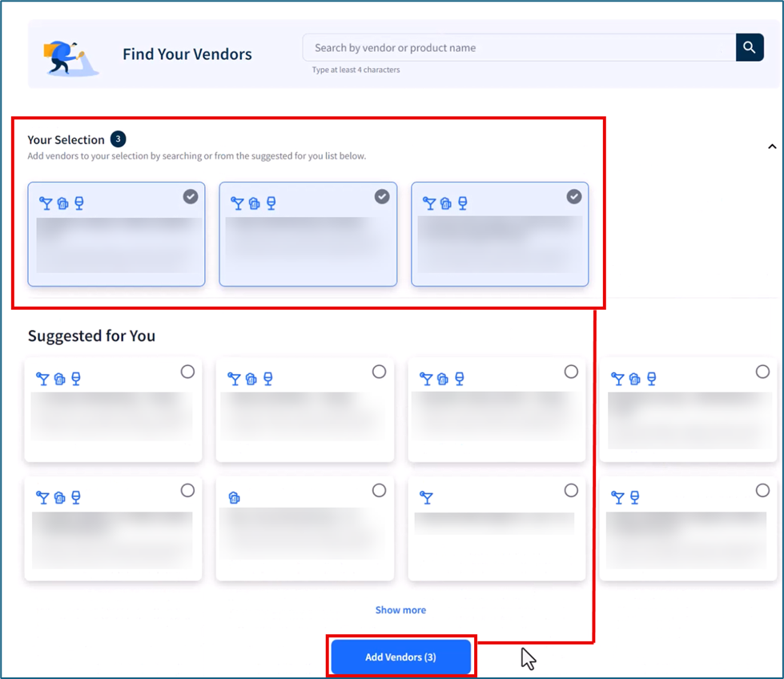Click Show more to load additional vendors
The height and width of the screenshot is (679, 784).
tap(400, 609)
